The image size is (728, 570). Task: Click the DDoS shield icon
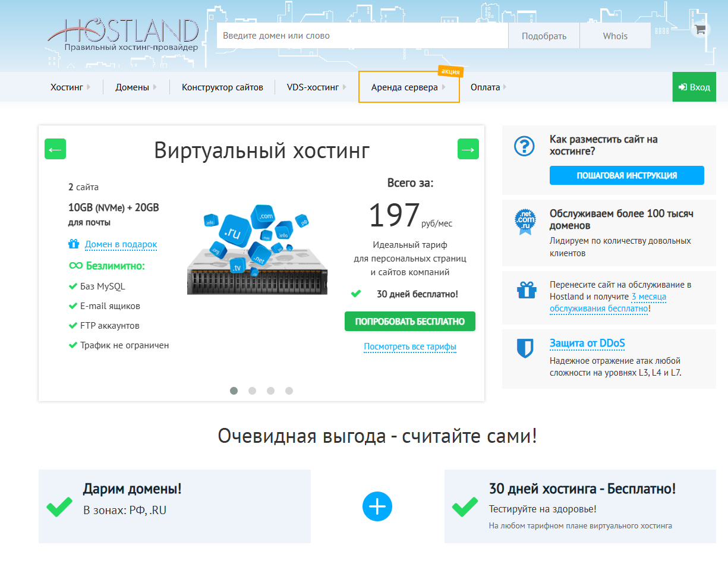[525, 348]
